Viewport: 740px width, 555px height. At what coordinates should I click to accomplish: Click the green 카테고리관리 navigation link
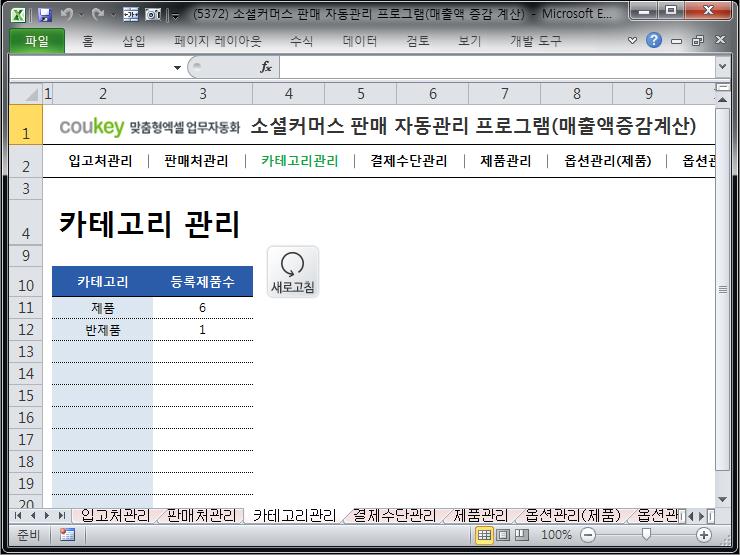(x=300, y=161)
